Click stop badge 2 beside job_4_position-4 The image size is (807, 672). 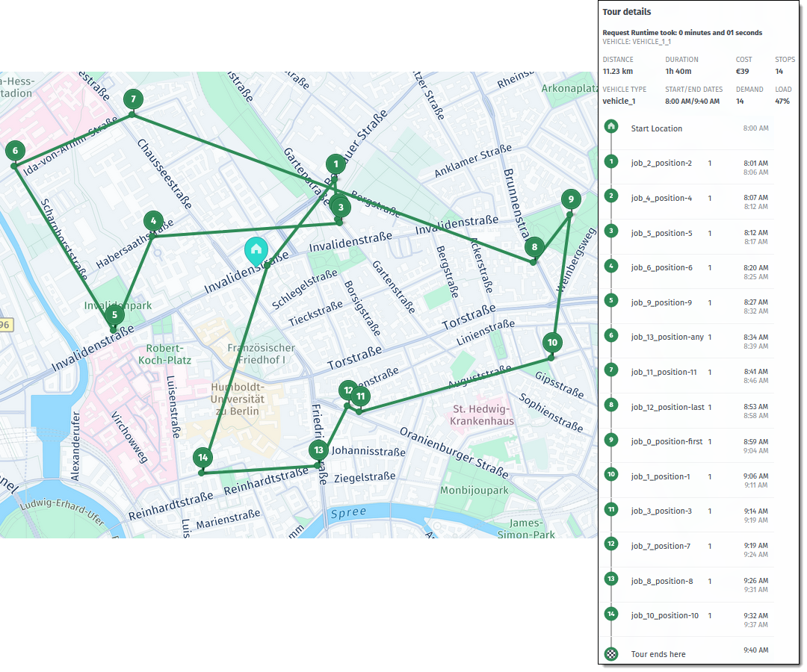[x=611, y=197]
